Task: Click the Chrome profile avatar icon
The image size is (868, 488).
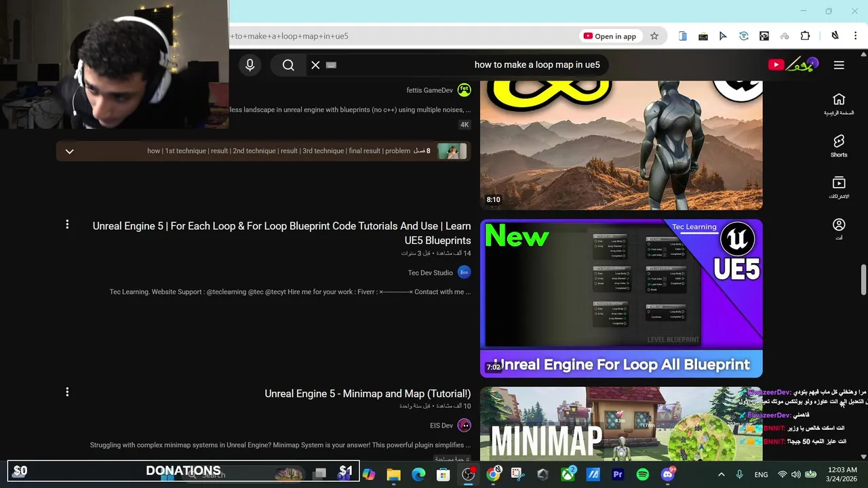Action: (835, 36)
